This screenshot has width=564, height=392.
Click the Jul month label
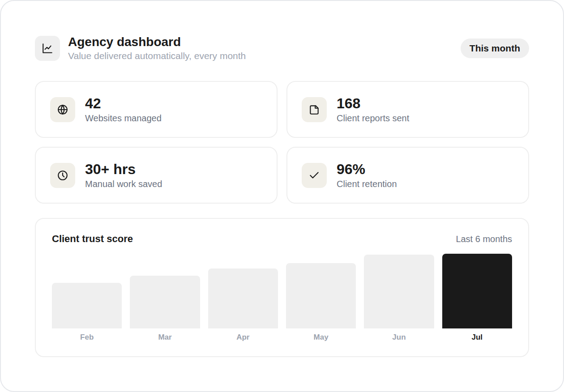(x=477, y=337)
